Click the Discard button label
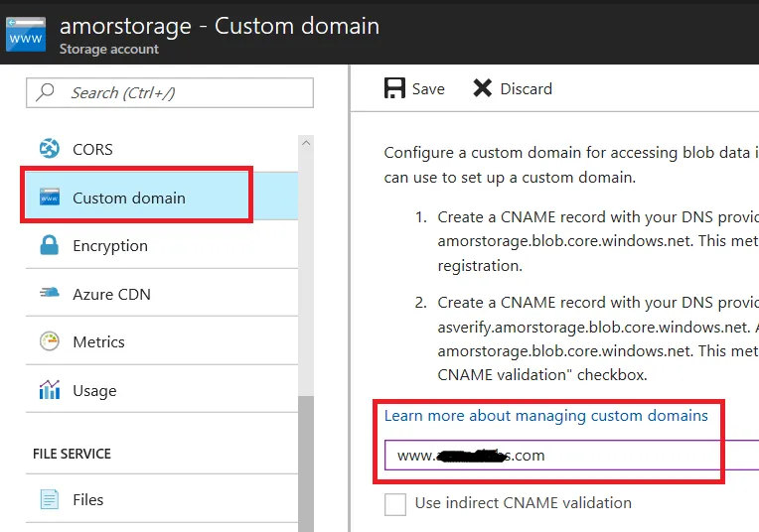759x532 pixels. (527, 89)
